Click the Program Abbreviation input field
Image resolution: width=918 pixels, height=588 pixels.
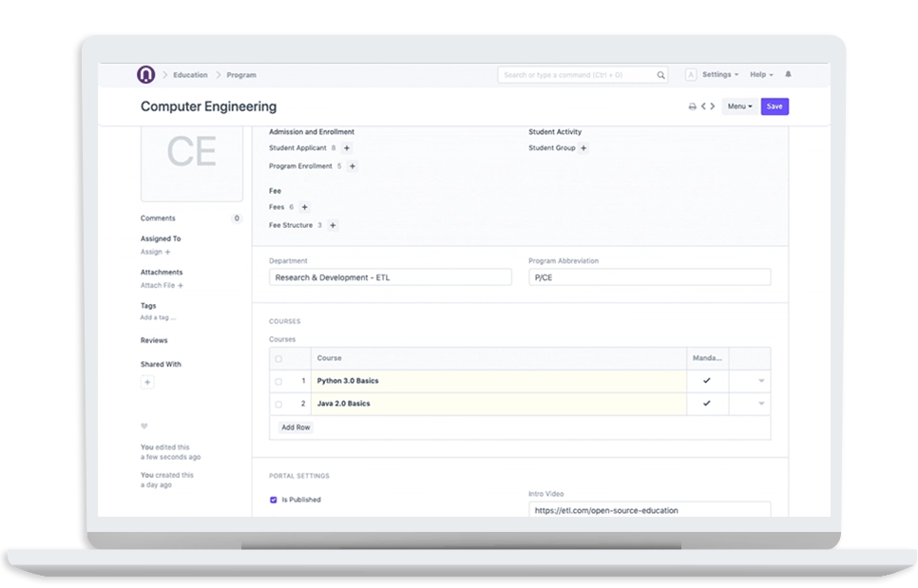click(x=649, y=277)
